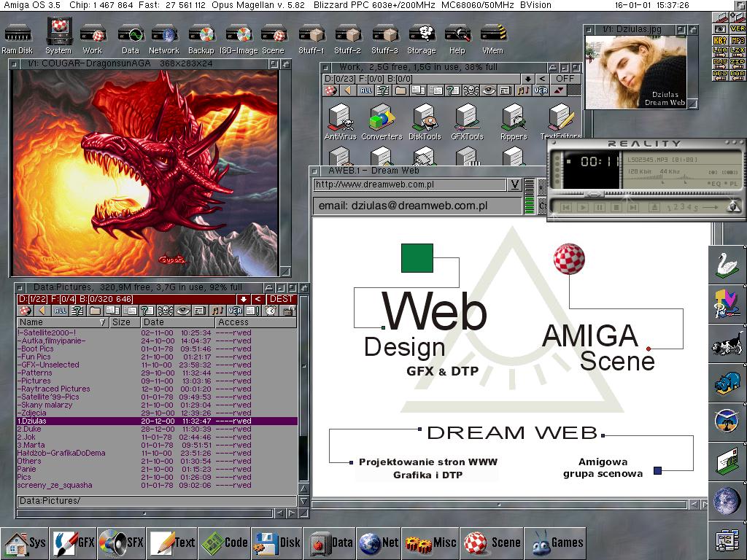Click the eye icon in Data:Pictures toolbar
Image resolution: width=747 pixels, height=560 pixels.
point(182,311)
